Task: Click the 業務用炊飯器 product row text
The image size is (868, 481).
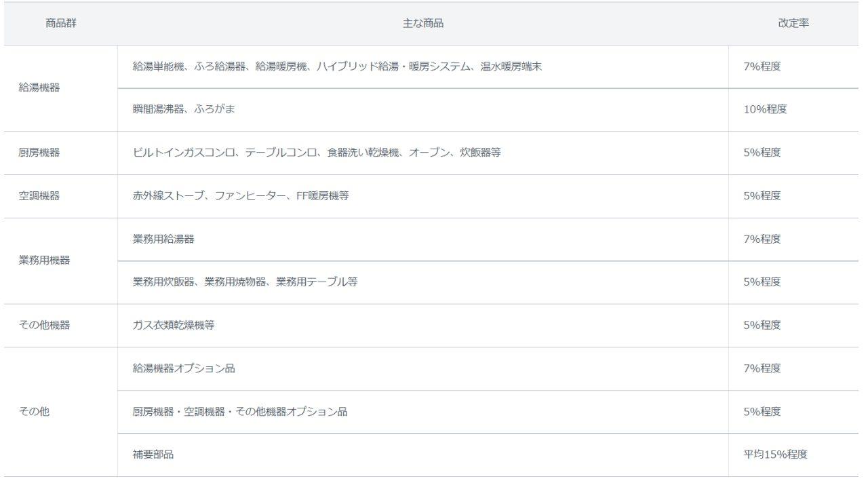Action: click(x=245, y=282)
